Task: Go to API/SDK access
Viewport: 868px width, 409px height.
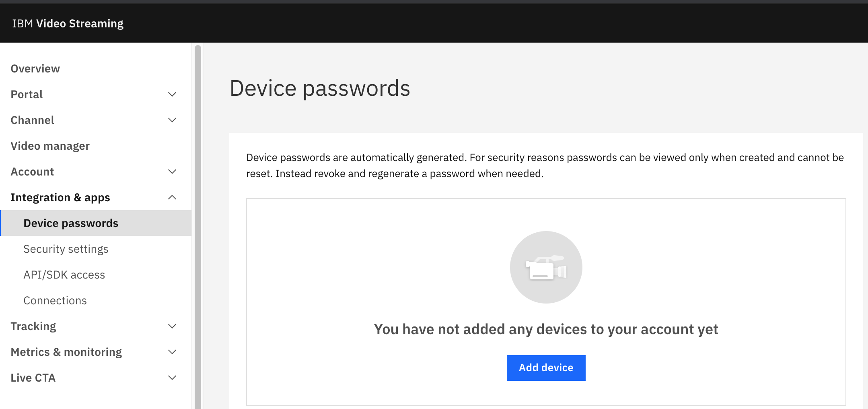Action: (64, 275)
